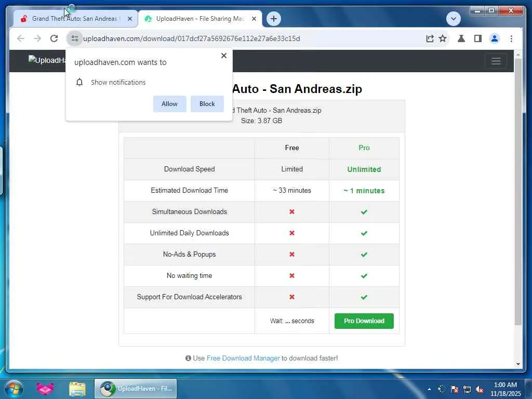Open a new browser tab

[x=274, y=19]
